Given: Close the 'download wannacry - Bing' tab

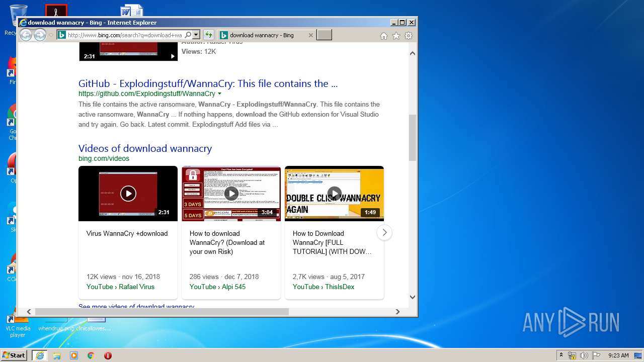Looking at the screenshot, I should pyautogui.click(x=310, y=35).
